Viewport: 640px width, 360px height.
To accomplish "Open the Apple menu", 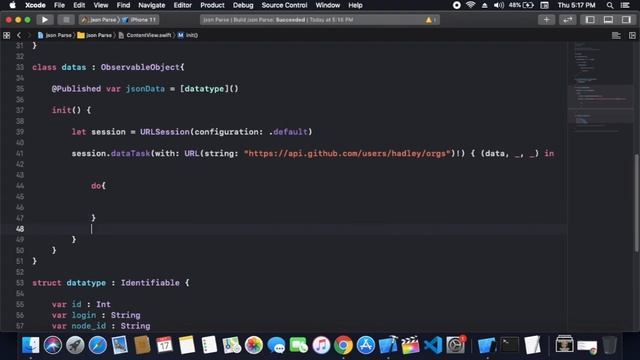I will pos(13,5).
